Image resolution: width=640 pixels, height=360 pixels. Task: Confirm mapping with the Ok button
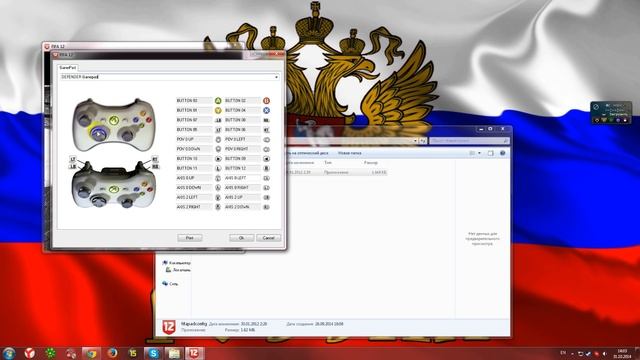coord(241,238)
